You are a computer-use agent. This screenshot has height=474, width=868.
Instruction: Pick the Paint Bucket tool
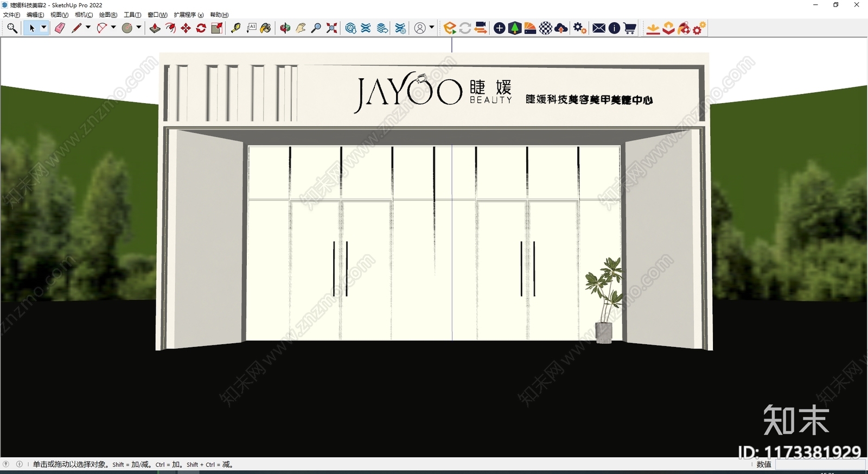click(x=266, y=28)
